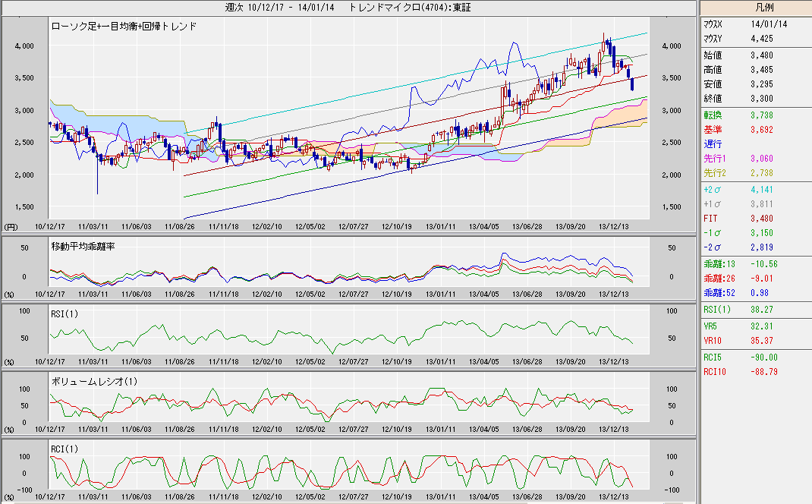Select the +2σ regression band legend entry
Image resolution: width=812 pixels, height=504 pixels.
click(712, 190)
